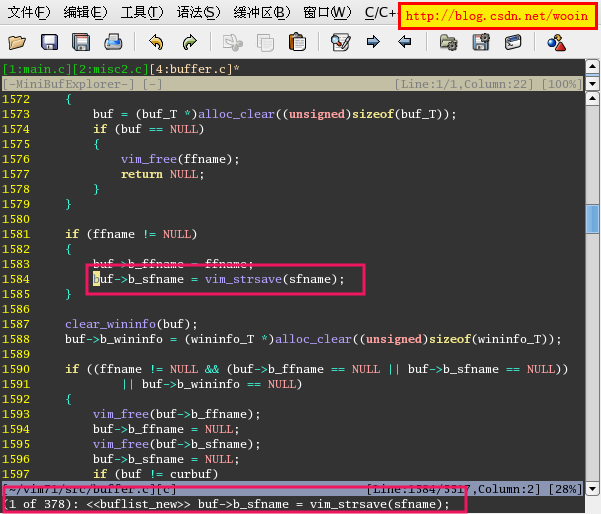Open the 缓冲区(B) menu

click(262, 13)
